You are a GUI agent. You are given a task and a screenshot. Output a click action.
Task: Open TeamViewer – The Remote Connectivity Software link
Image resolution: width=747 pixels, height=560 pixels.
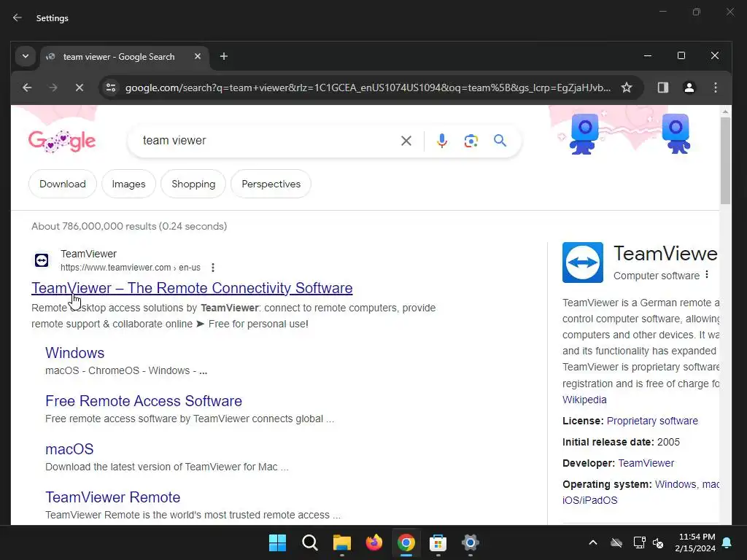click(x=192, y=287)
